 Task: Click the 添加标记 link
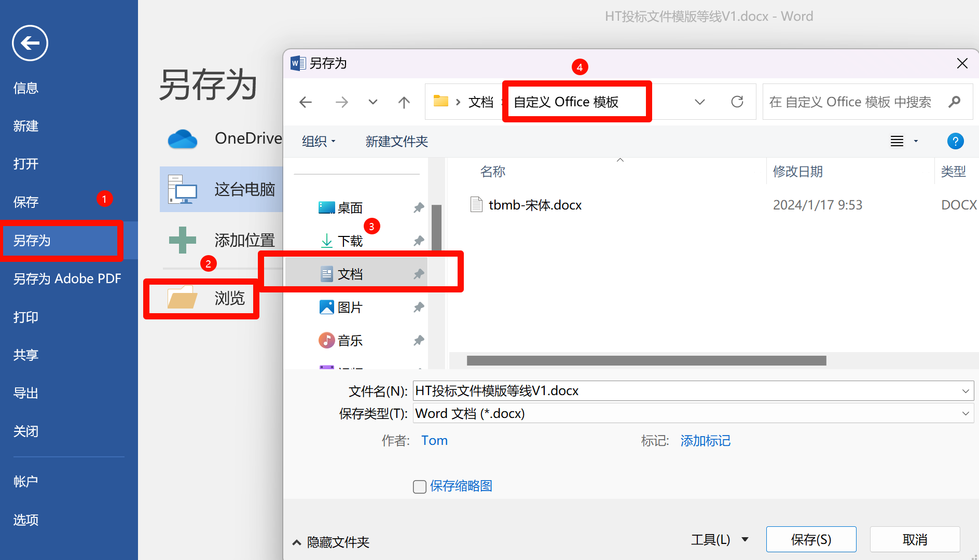coord(706,441)
